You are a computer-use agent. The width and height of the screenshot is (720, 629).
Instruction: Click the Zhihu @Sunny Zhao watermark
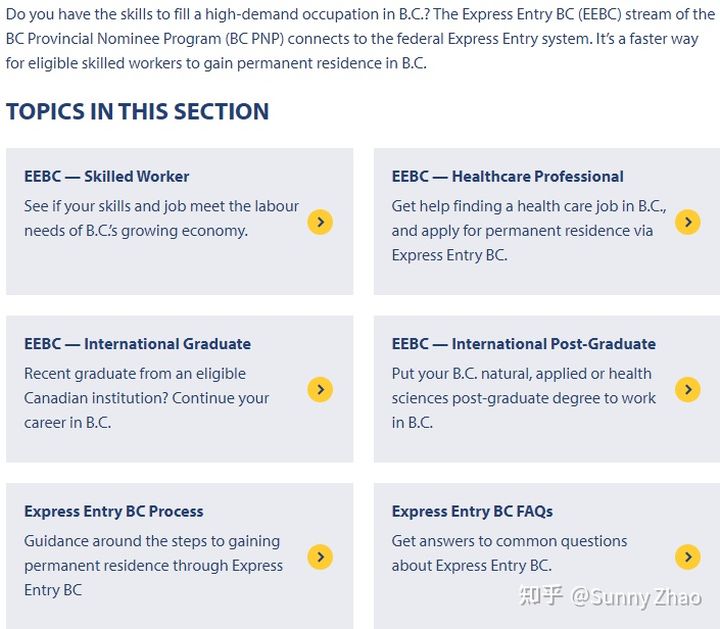coord(608,597)
